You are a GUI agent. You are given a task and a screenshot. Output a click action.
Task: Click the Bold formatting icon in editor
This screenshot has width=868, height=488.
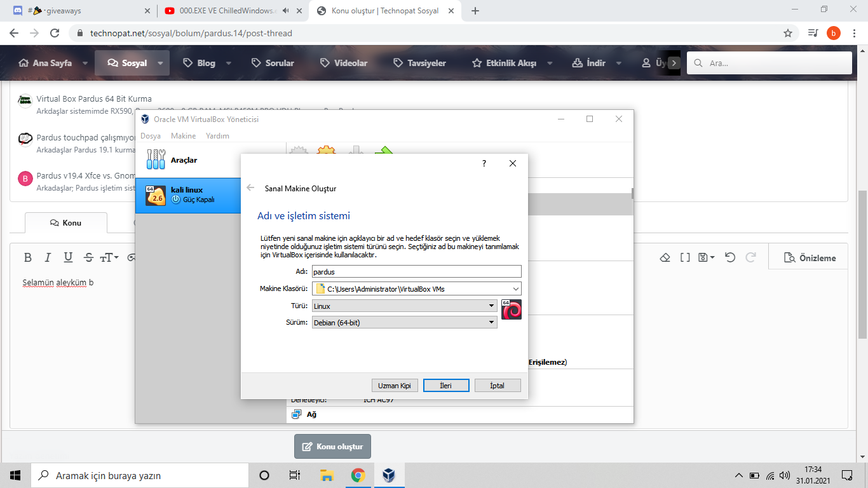click(x=28, y=257)
